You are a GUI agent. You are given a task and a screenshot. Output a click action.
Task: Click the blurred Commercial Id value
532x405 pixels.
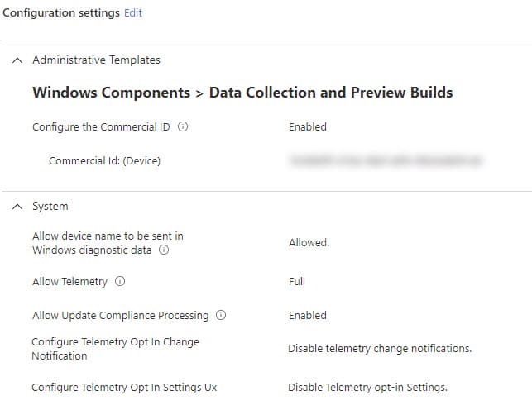pos(386,160)
